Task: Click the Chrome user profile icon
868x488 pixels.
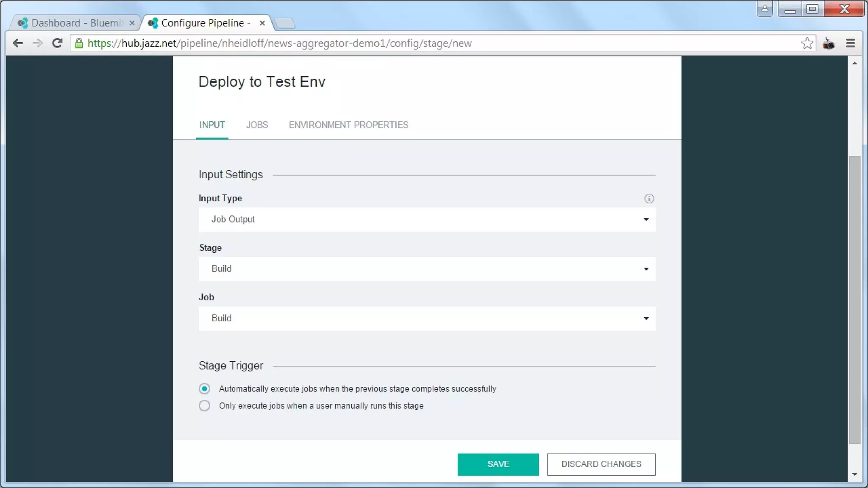Action: pyautogui.click(x=765, y=9)
